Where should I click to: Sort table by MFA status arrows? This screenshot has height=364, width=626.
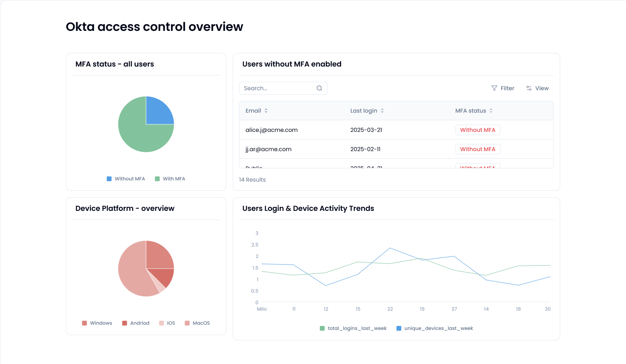click(491, 111)
